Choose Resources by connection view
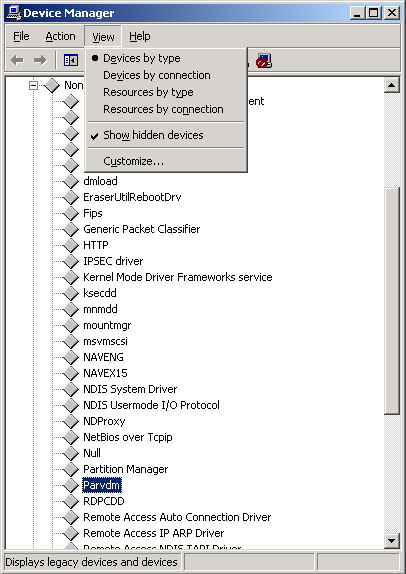Image resolution: width=406 pixels, height=574 pixels. [x=166, y=109]
